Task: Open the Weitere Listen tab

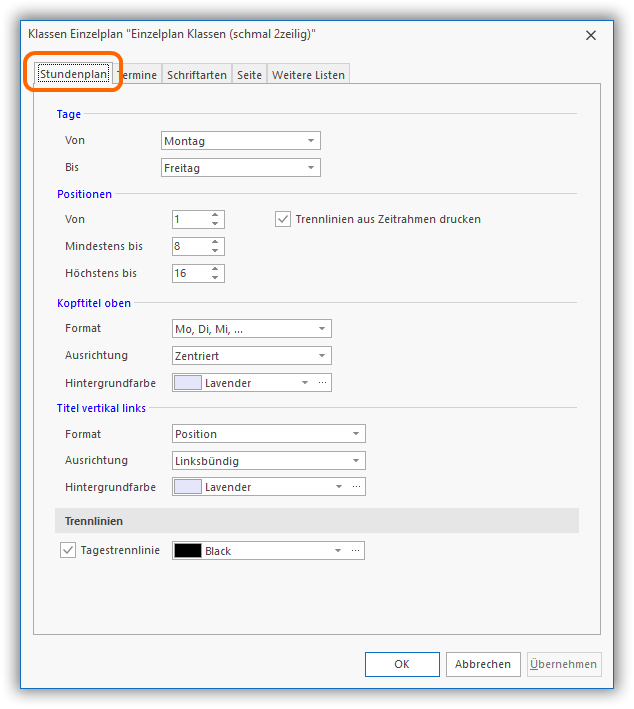Action: pos(307,75)
